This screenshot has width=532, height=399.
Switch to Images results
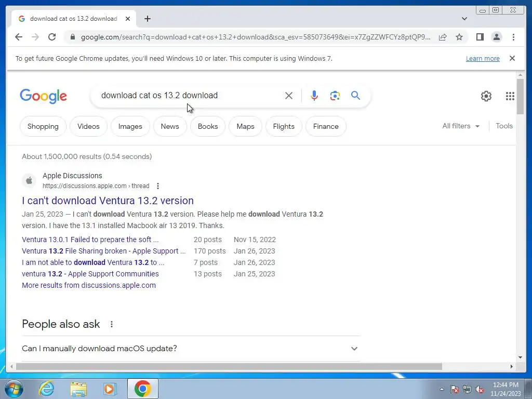[x=130, y=126]
